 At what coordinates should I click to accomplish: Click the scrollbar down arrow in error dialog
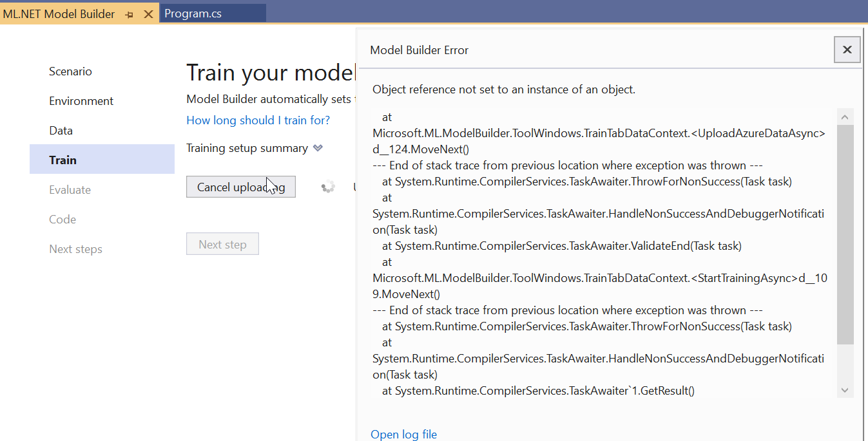pyautogui.click(x=845, y=389)
